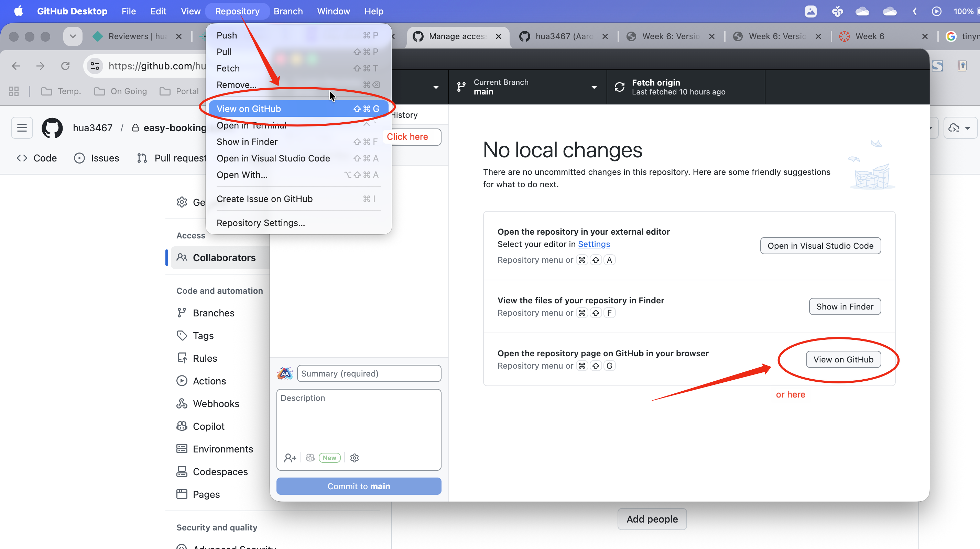Go back with browser back arrow
This screenshot has height=549, width=980.
point(15,66)
